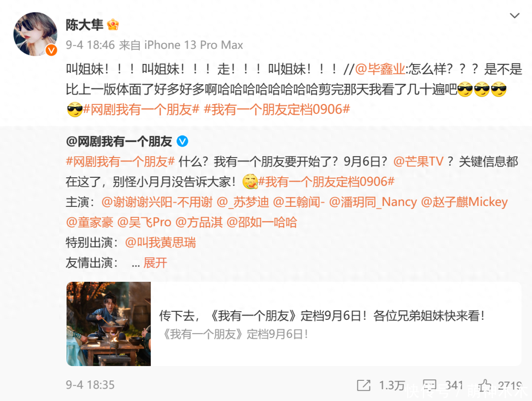Click the blue verified badge beside 网剧我有一个朋友
This screenshot has height=401, width=532.
tap(182, 141)
